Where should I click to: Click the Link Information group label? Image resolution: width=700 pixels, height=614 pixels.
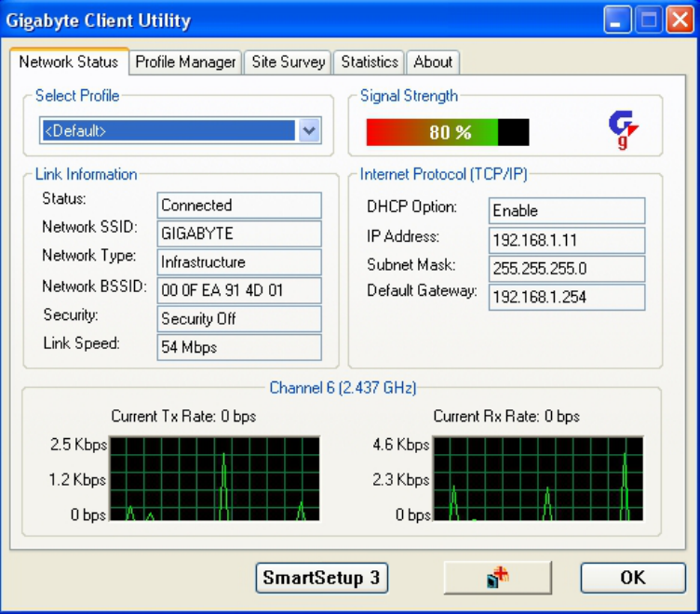point(87,174)
